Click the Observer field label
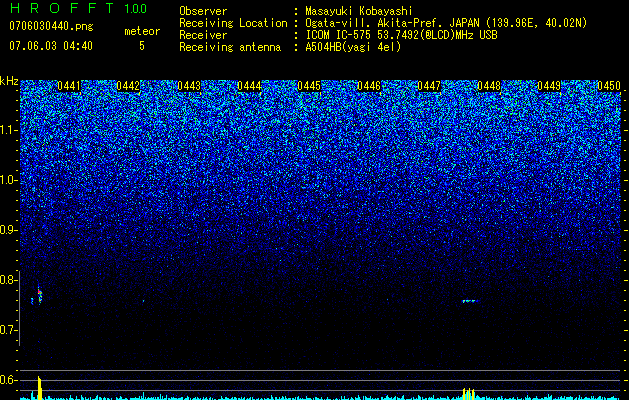 (x=203, y=11)
